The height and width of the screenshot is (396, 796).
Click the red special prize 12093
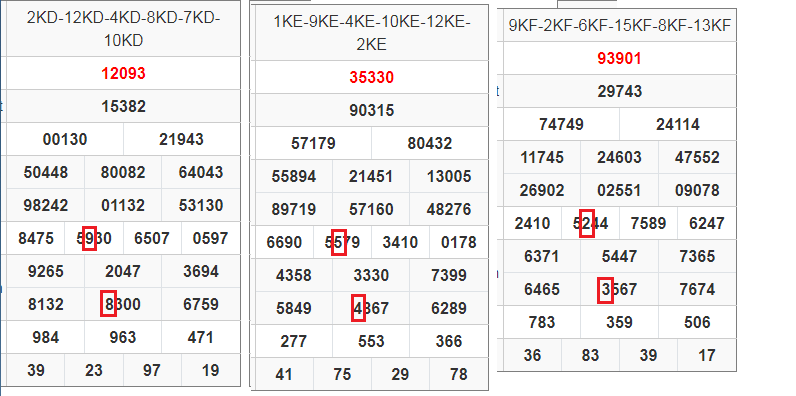pyautogui.click(x=123, y=73)
